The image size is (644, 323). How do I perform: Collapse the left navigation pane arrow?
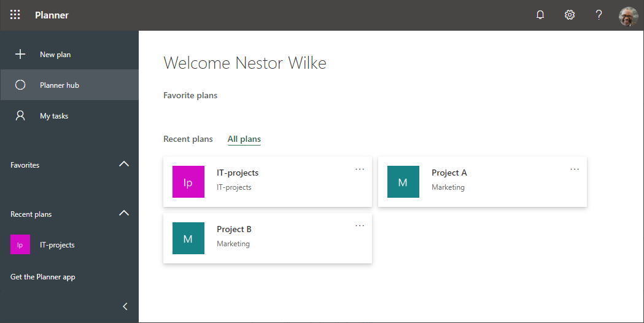(x=125, y=306)
